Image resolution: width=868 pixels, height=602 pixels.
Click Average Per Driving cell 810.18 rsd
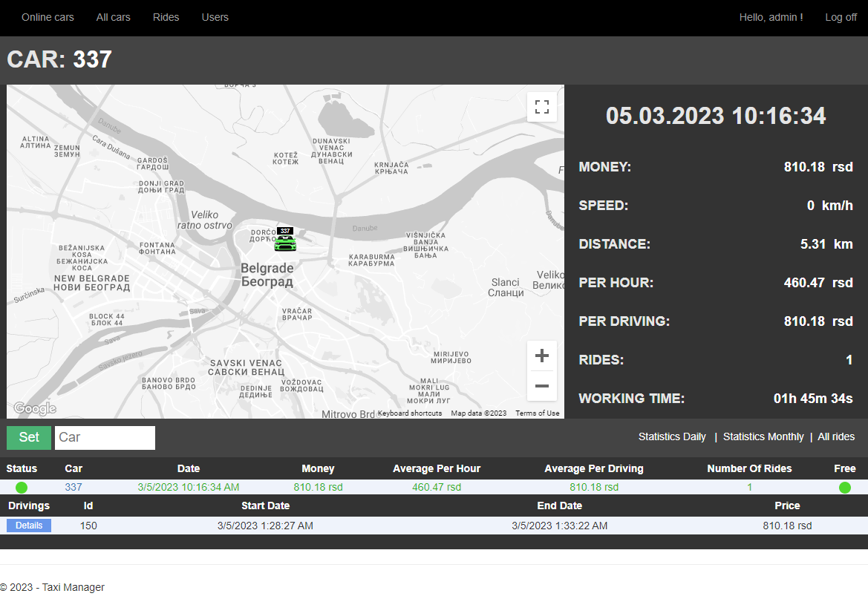pos(594,487)
